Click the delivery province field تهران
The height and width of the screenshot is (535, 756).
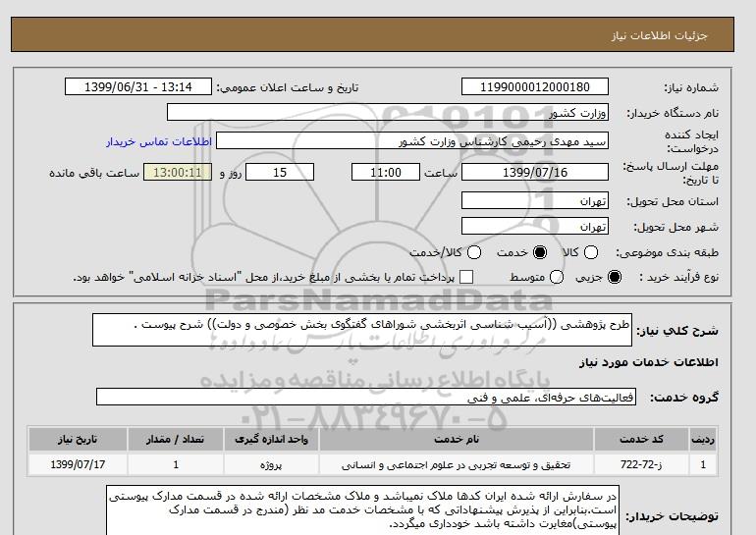(535, 200)
